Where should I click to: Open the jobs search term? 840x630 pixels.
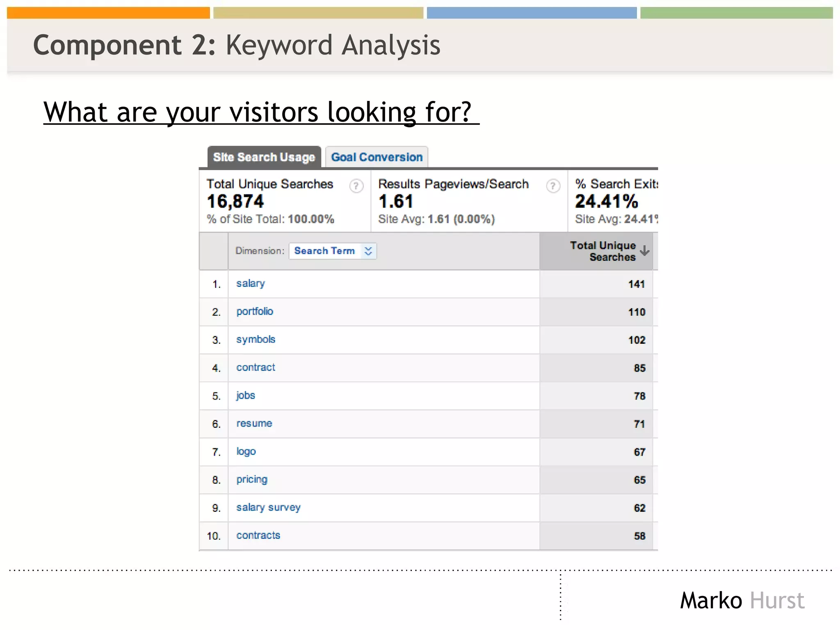tap(245, 396)
